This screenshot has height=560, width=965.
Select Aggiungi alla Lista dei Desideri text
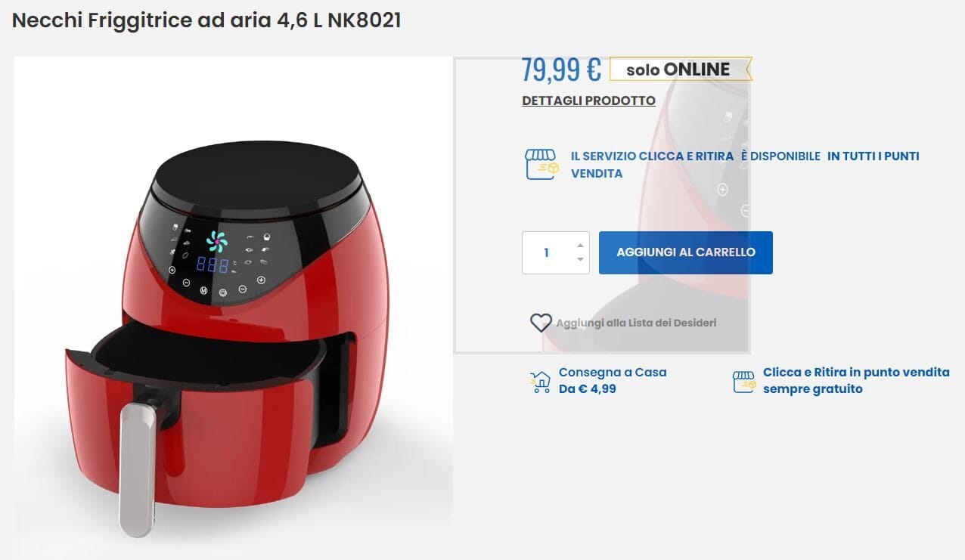point(636,323)
